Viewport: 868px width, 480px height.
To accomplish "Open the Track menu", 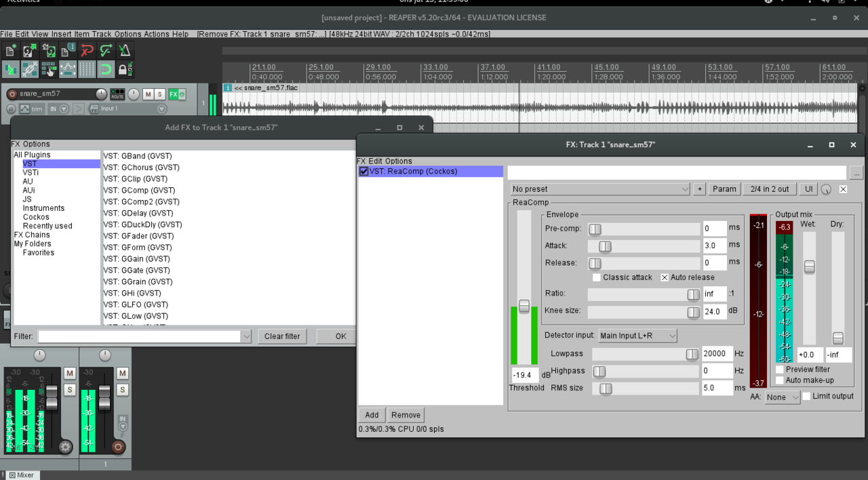I will tap(102, 34).
